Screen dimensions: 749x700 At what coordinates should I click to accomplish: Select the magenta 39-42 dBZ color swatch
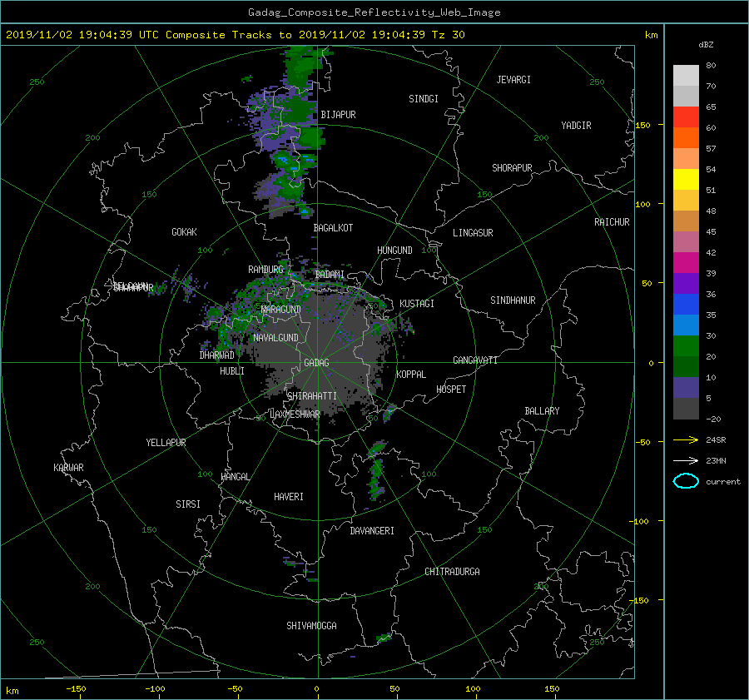point(686,263)
